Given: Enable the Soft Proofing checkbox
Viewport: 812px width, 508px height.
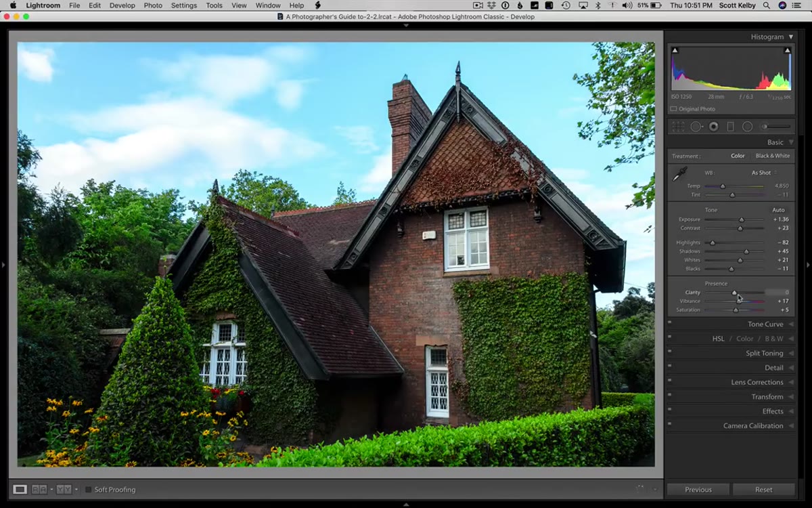Looking at the screenshot, I should (x=89, y=489).
